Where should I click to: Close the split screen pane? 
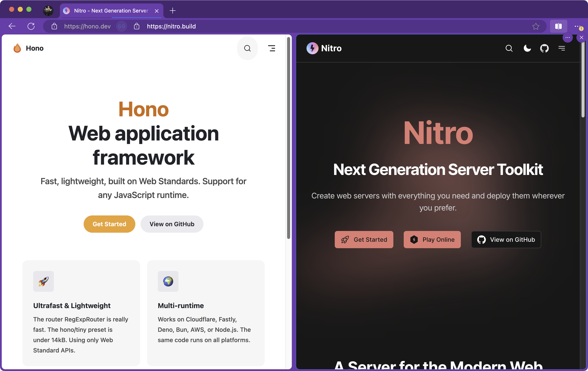[x=581, y=37]
